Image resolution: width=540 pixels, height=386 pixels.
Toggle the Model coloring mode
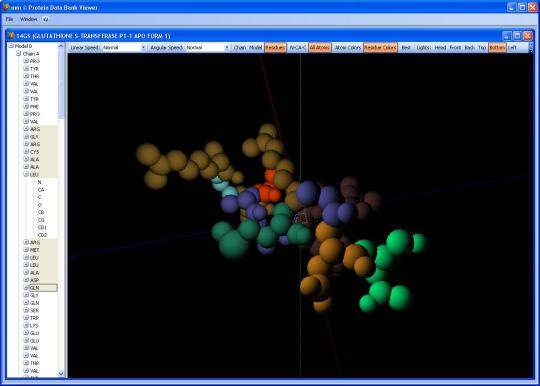pos(256,48)
